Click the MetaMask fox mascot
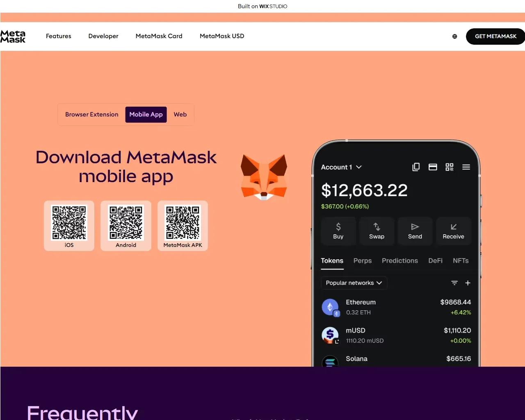The image size is (525, 420). tap(264, 177)
